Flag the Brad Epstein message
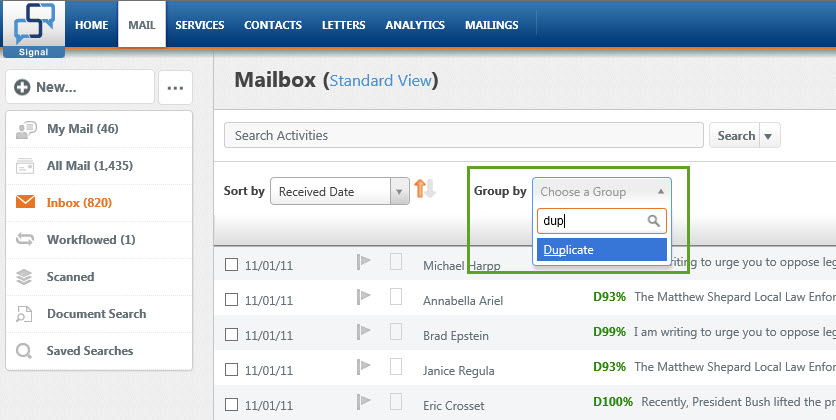 (x=364, y=332)
